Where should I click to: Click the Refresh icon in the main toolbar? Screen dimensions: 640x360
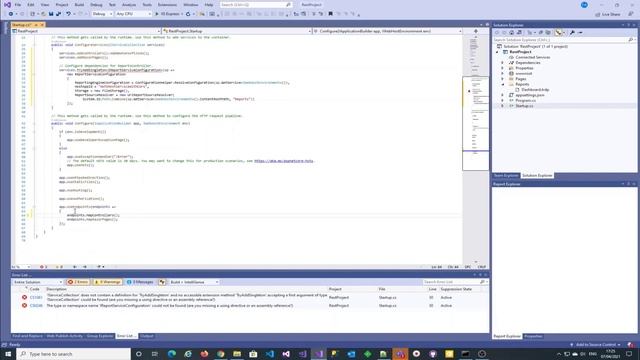coord(188,14)
